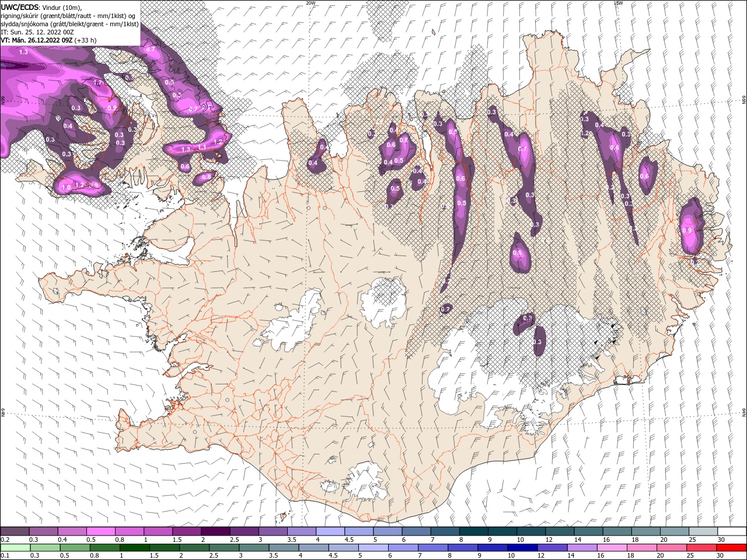
Task: Select the snow legend swatch labeled 6
Action: click(x=416, y=531)
